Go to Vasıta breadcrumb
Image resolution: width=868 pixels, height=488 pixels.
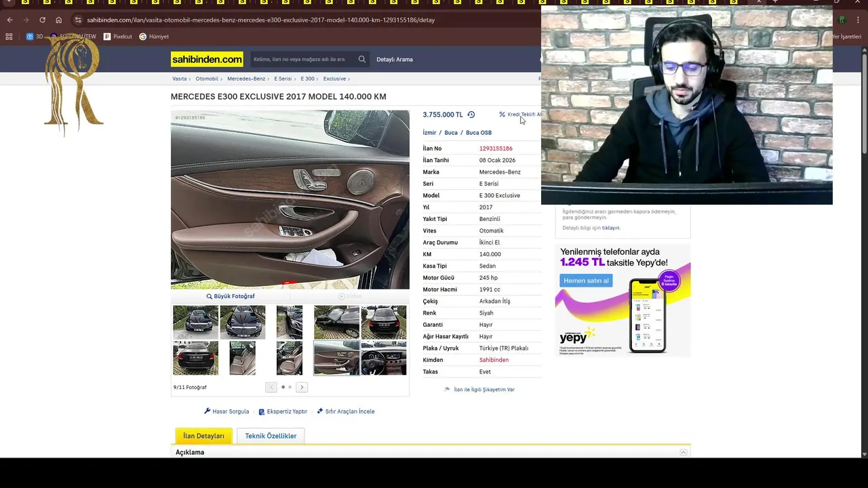coord(179,79)
